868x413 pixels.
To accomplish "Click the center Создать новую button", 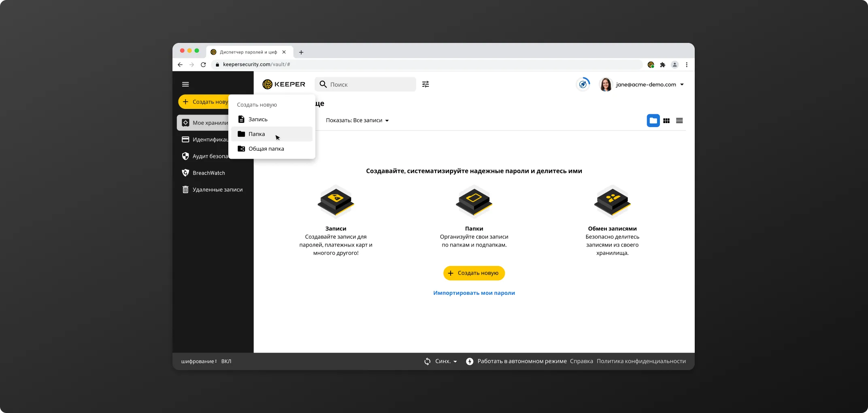I will pyautogui.click(x=474, y=273).
